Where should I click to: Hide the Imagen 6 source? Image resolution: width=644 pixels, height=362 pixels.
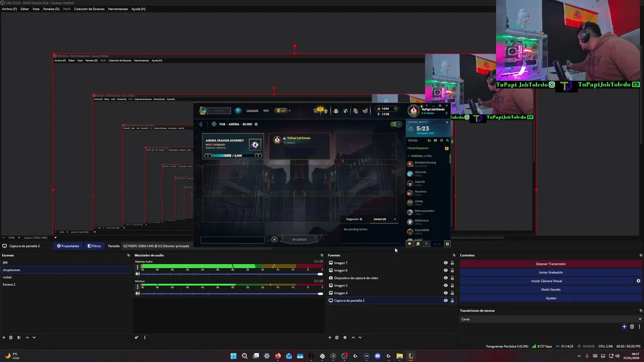[445, 270]
